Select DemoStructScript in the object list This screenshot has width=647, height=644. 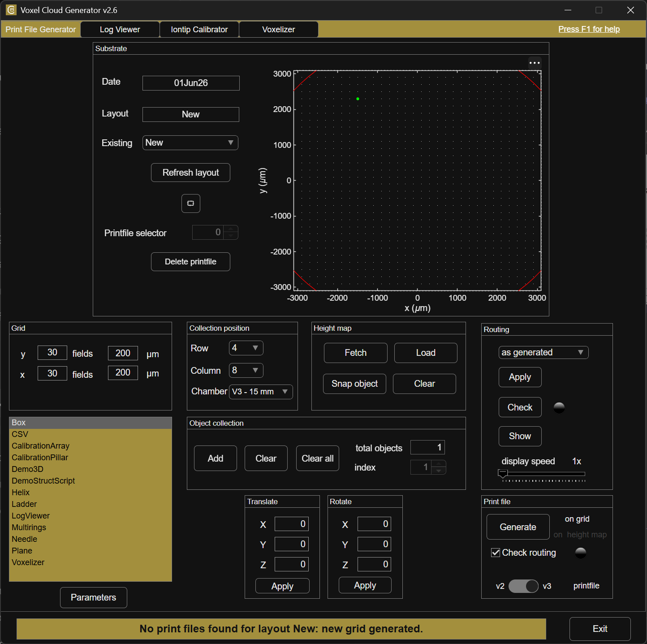tap(91, 481)
